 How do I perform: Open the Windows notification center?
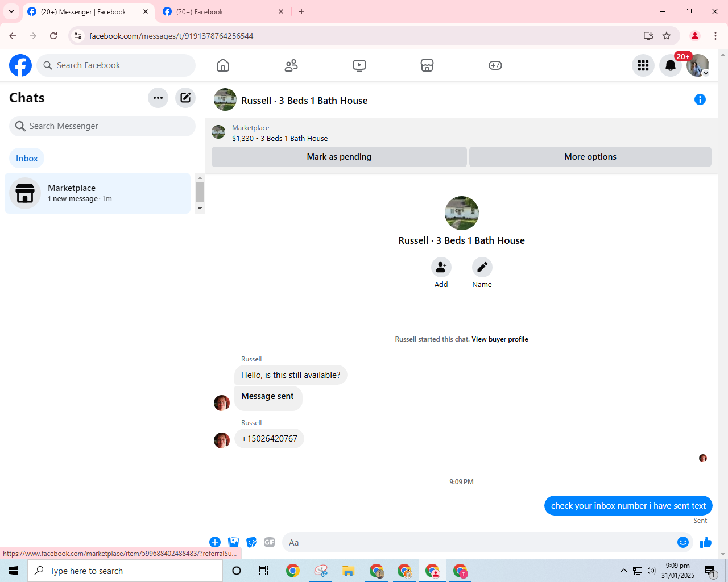(710, 571)
